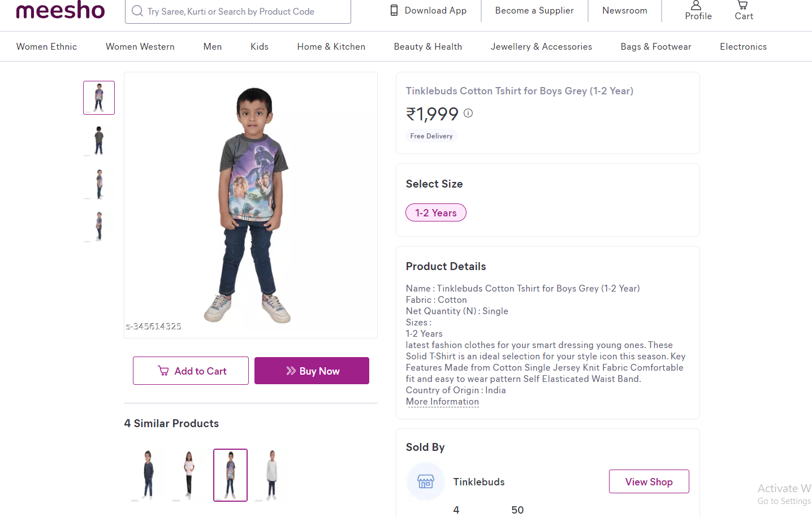Image resolution: width=812 pixels, height=517 pixels.
Task: Open the first similar product thumbnail
Action: (148, 475)
